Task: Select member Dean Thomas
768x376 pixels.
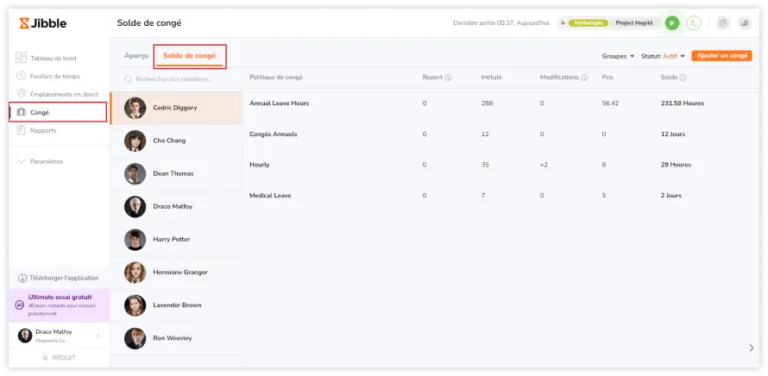Action: 176,173
